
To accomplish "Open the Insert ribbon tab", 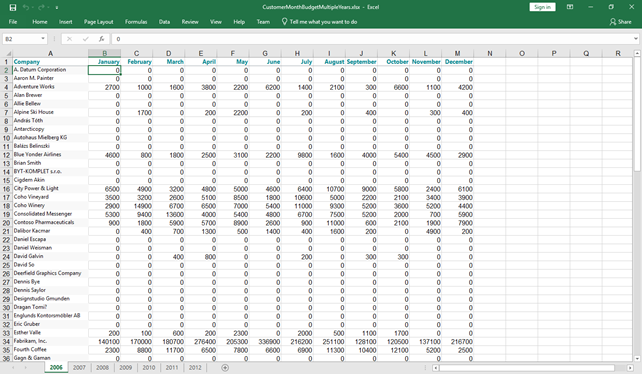I will (x=66, y=22).
